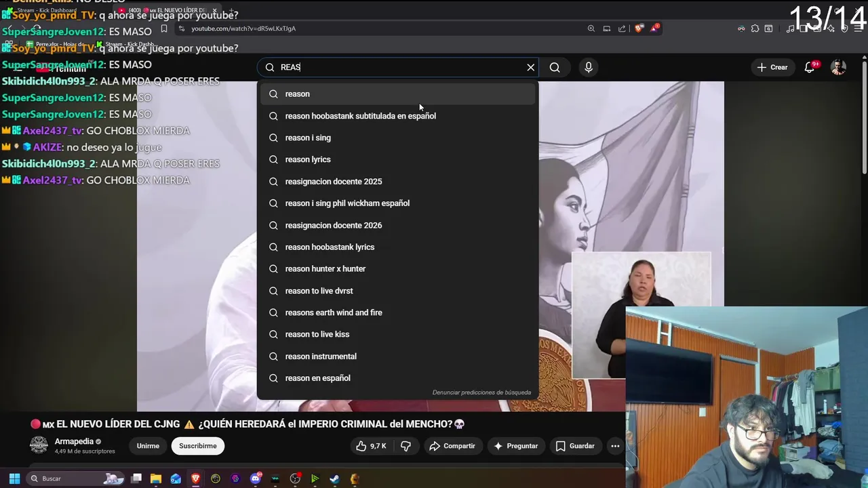
Task: Choose 'reasons earth wind and fire' suggestion
Action: tap(398, 312)
